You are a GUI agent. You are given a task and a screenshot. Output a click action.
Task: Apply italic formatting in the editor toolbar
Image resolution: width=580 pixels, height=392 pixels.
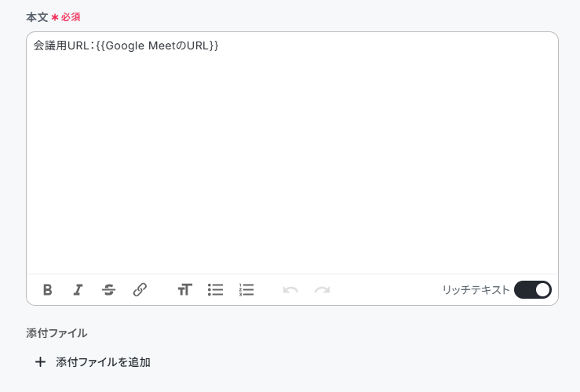78,289
